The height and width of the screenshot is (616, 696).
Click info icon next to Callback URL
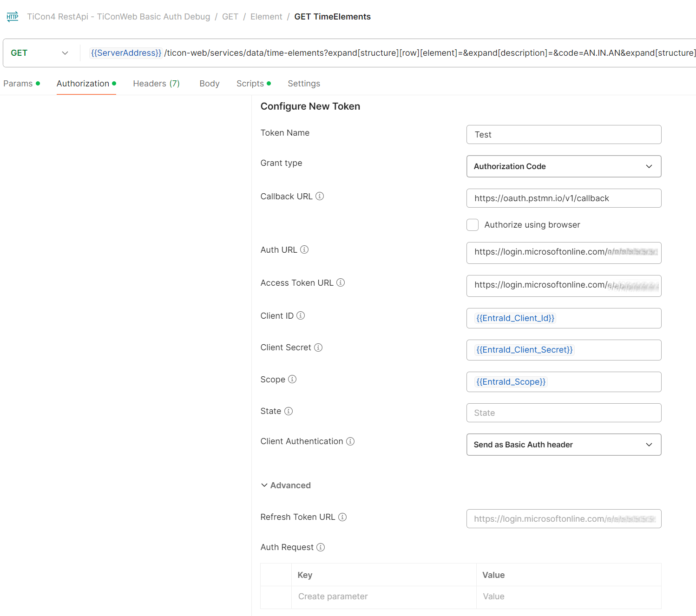tap(320, 196)
